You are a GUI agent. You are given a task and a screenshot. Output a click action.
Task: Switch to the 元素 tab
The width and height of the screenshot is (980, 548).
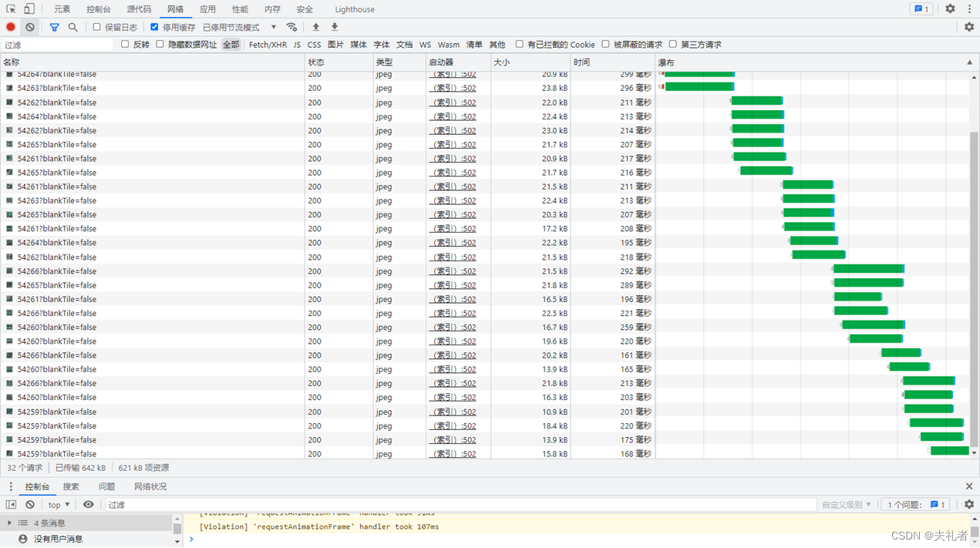click(62, 9)
